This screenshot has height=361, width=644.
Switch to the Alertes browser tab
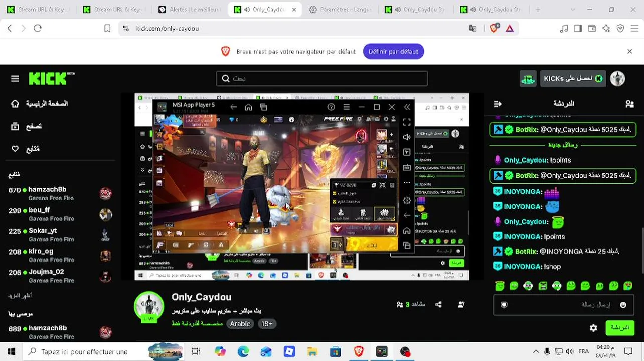pos(190,10)
